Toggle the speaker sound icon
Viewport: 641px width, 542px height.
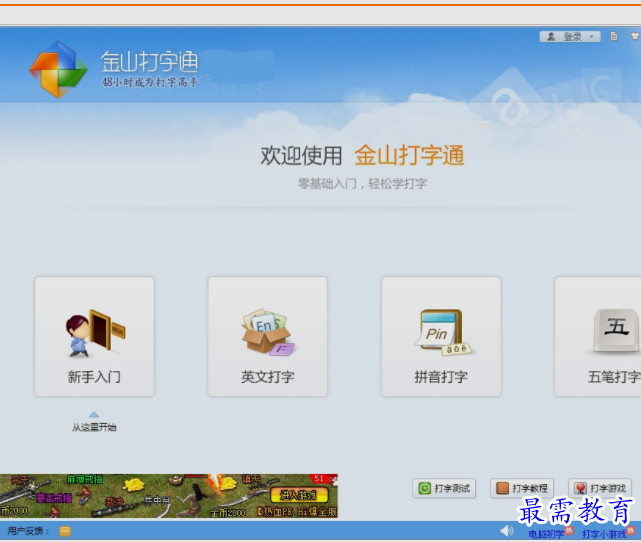point(507,531)
